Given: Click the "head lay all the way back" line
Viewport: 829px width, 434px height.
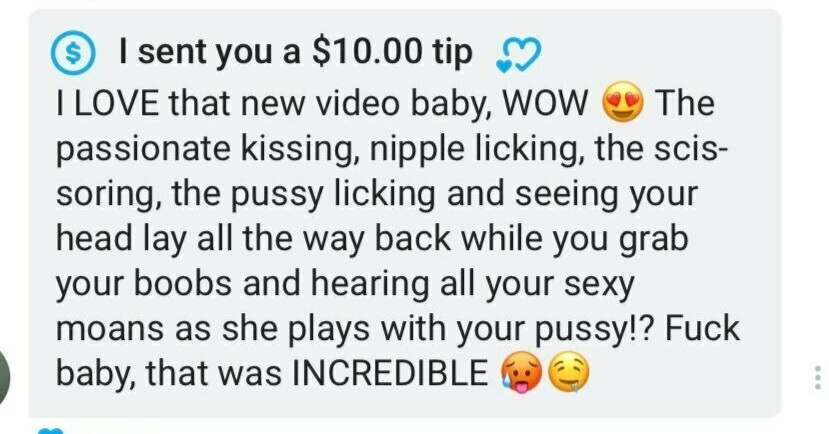Looking at the screenshot, I should [x=253, y=239].
